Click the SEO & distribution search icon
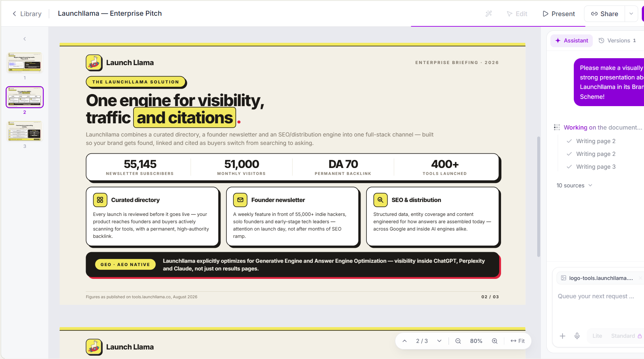Image resolution: width=644 pixels, height=359 pixels. 380,200
